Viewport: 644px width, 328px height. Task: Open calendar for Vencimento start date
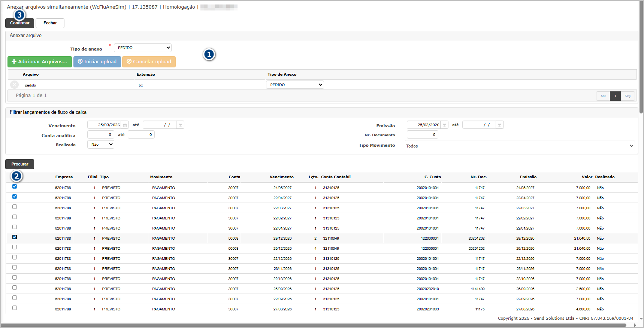(125, 125)
